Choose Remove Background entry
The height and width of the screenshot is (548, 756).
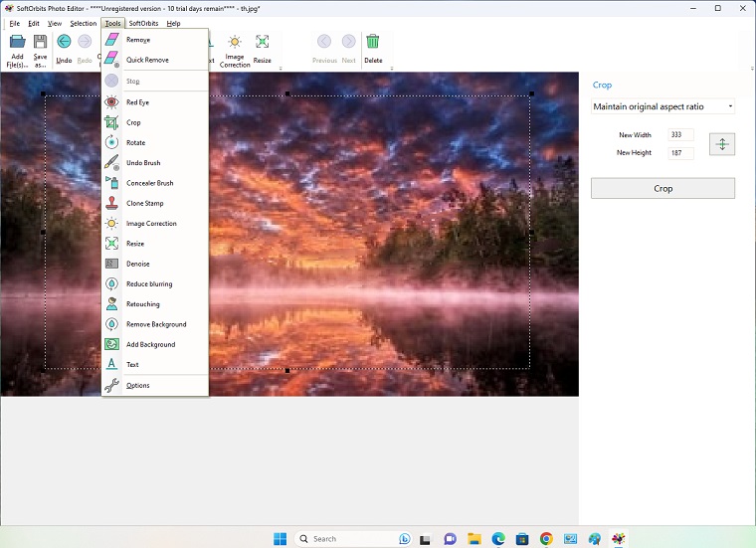point(155,324)
